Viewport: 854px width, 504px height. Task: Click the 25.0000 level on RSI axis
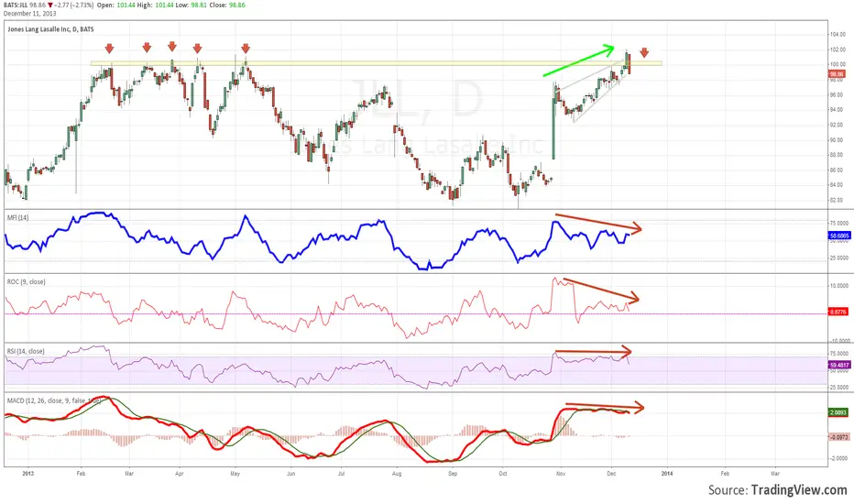pos(838,388)
